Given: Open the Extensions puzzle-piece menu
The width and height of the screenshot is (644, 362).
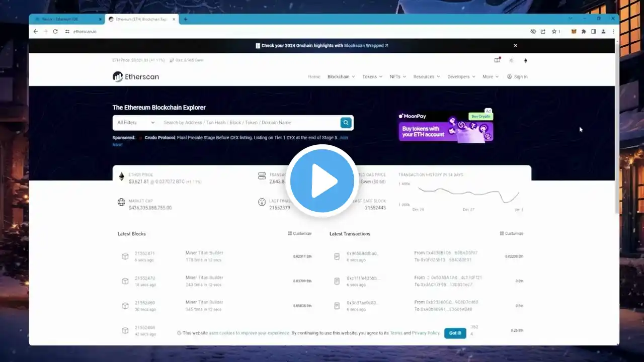Looking at the screenshot, I should click(584, 31).
